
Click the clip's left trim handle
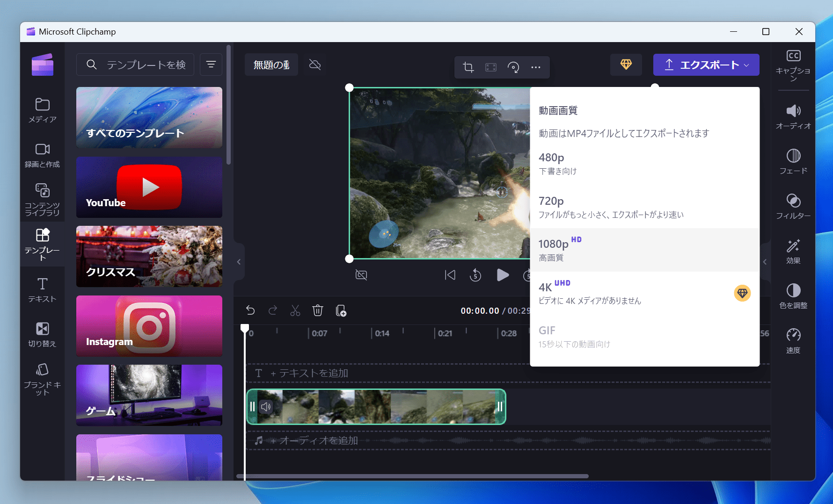click(252, 407)
